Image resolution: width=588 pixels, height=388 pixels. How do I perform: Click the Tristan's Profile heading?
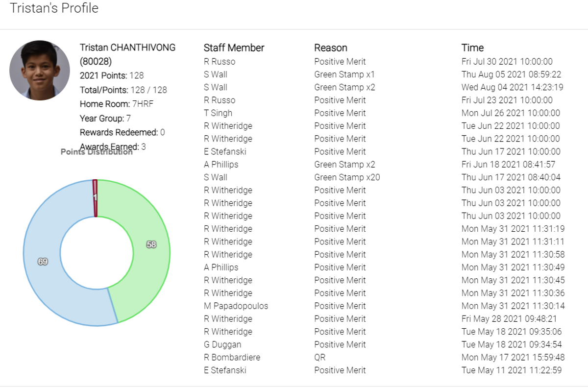click(54, 8)
